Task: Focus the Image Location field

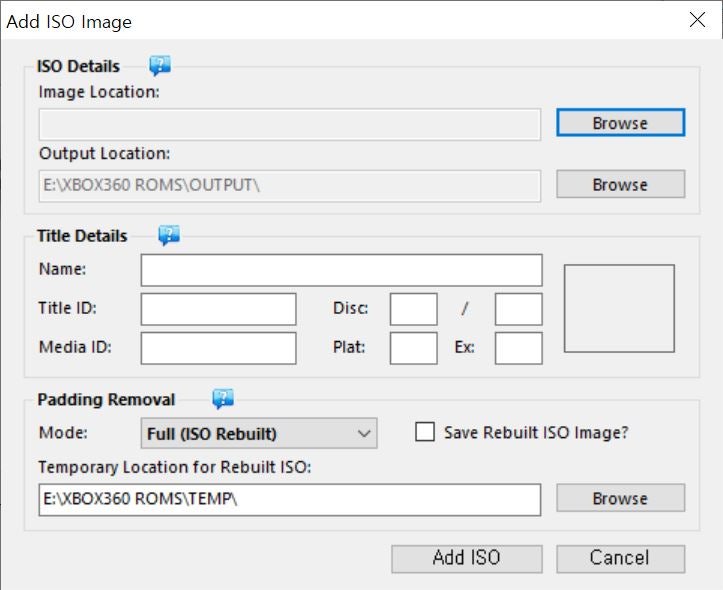Action: coord(290,124)
